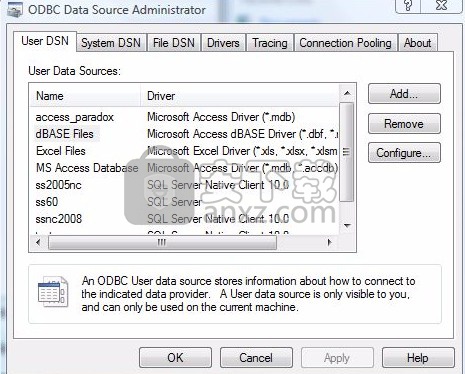This screenshot has width=465, height=374.
Task: Confirm with the OK button
Action: 175,358
